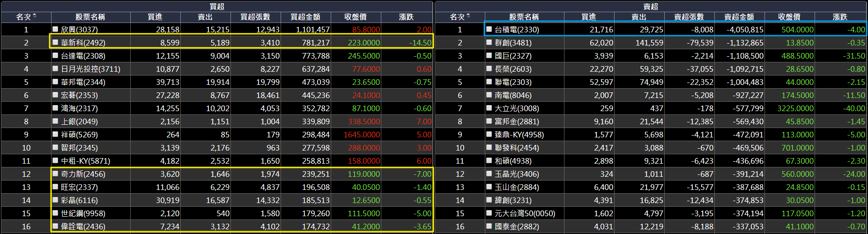The image size is (868, 234).
Task: Click the 買進 header in the 賣超 table
Action: 589,17
